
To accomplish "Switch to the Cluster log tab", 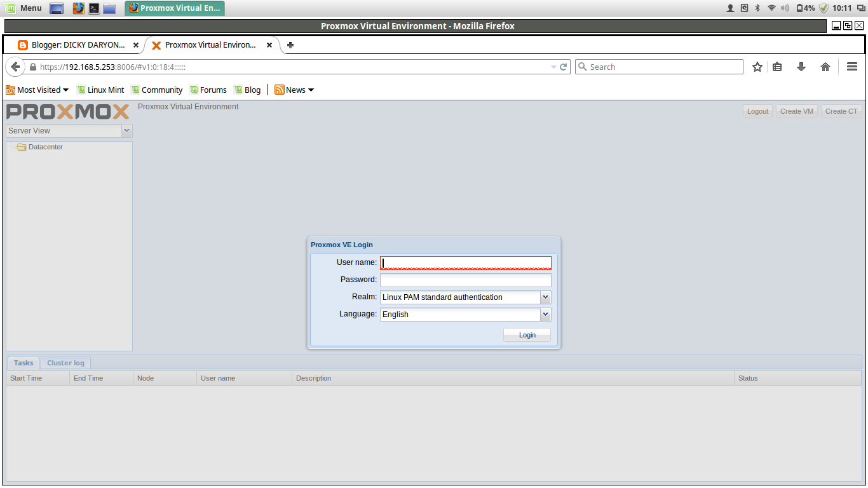I will point(65,362).
